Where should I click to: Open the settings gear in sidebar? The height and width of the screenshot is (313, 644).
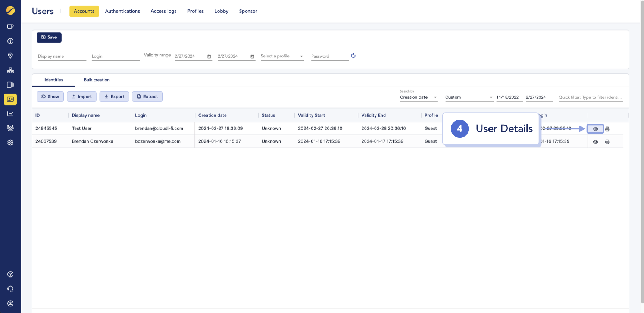(10, 143)
